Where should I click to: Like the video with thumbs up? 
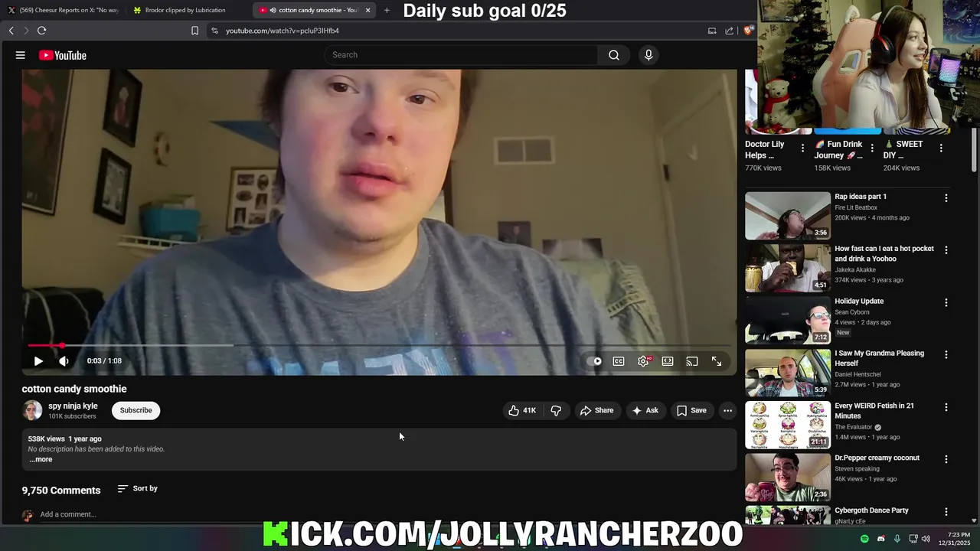click(x=522, y=411)
